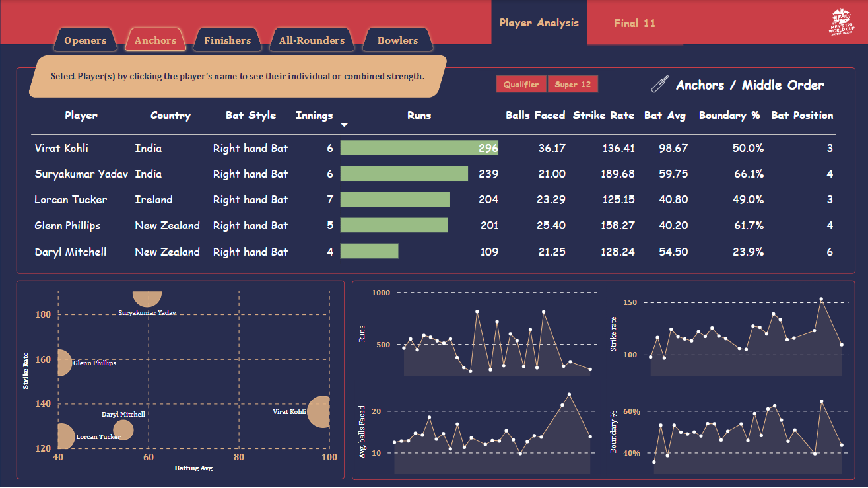Toggle the Qualifier filter
The image size is (868, 488).
coord(521,85)
